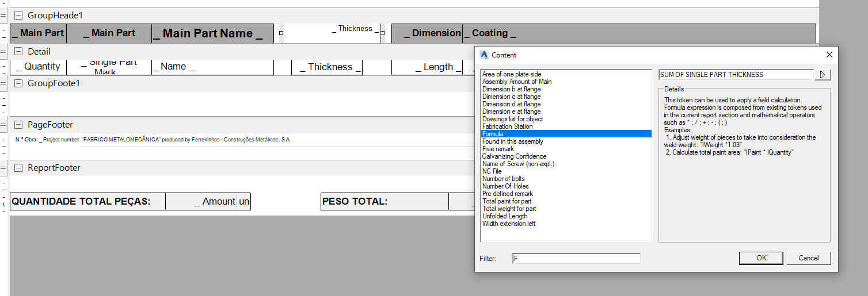Select 'Dimension c at flange' item
Screen dimensions: 868x296
511,97
